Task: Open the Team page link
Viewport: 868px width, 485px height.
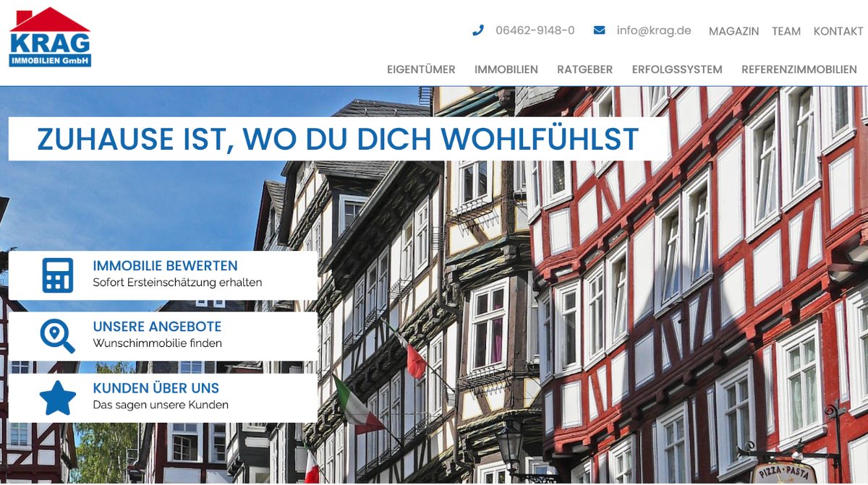Action: (x=786, y=31)
